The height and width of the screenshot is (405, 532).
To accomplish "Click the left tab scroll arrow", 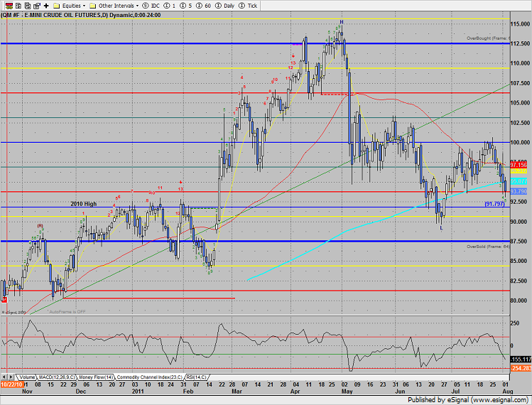I will 4,377.
